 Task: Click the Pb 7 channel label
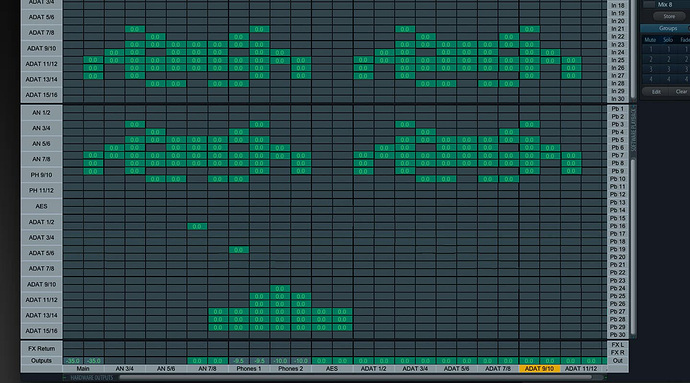point(617,155)
